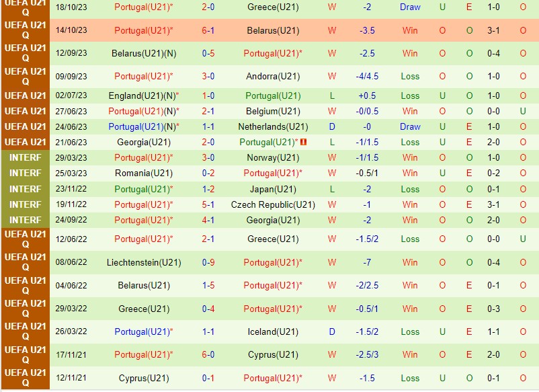539x392 pixels.
Task: Open Netherlands(U21) team page
Action: coord(273,126)
